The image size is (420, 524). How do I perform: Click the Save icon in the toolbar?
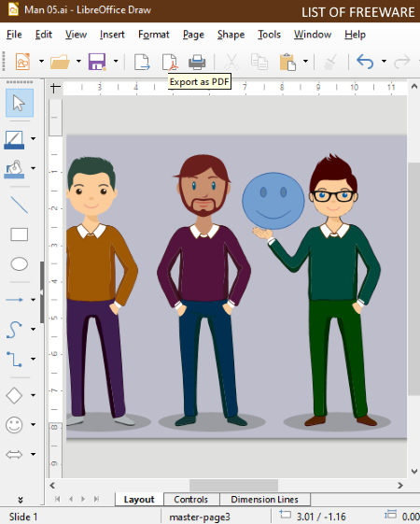point(97,62)
